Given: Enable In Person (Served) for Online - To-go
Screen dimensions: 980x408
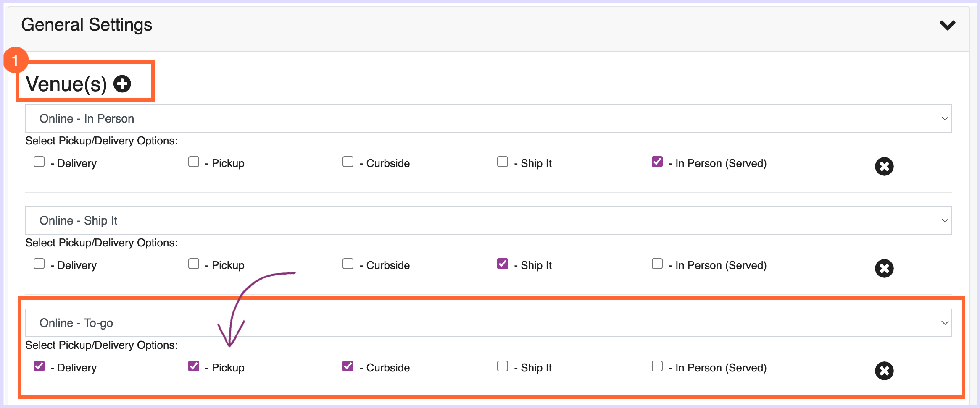Looking at the screenshot, I should (657, 366).
